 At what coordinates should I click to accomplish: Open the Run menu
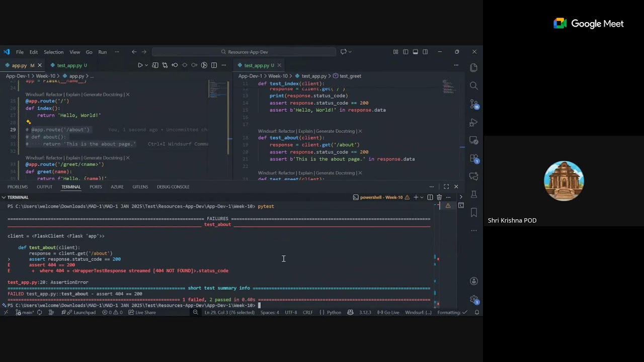[x=103, y=52]
